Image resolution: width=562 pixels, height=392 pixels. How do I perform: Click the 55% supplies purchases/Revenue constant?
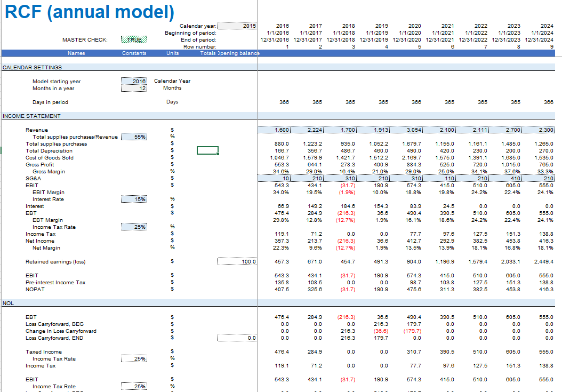point(134,137)
